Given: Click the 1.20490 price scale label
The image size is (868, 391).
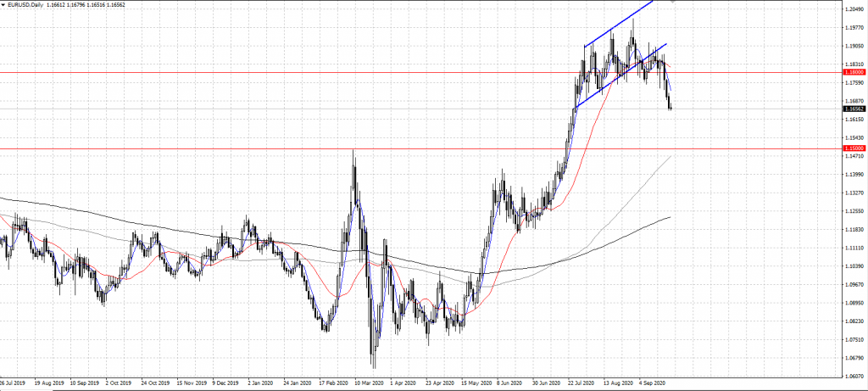Looking at the screenshot, I should [x=854, y=9].
